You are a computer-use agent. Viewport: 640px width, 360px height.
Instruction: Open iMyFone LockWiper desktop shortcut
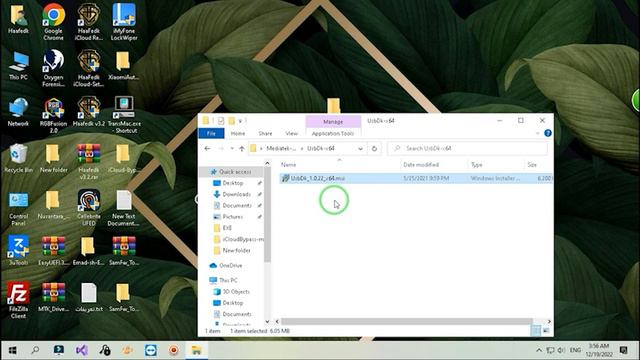point(124,22)
